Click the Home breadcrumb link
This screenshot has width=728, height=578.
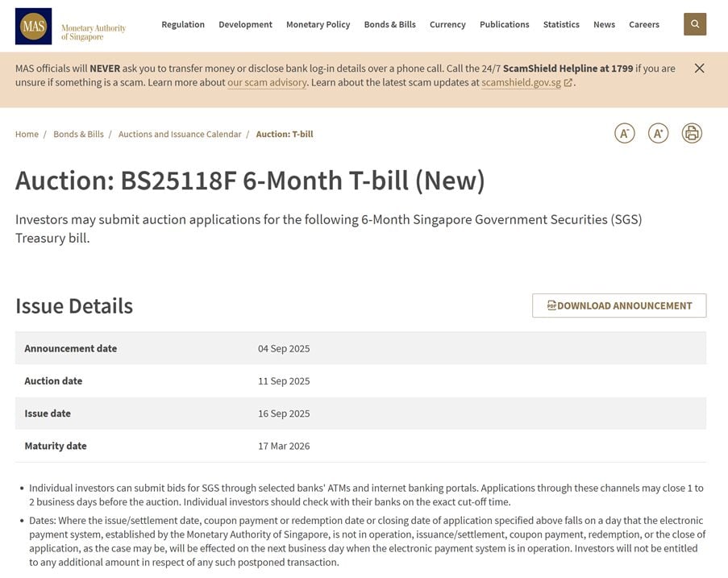tap(27, 134)
